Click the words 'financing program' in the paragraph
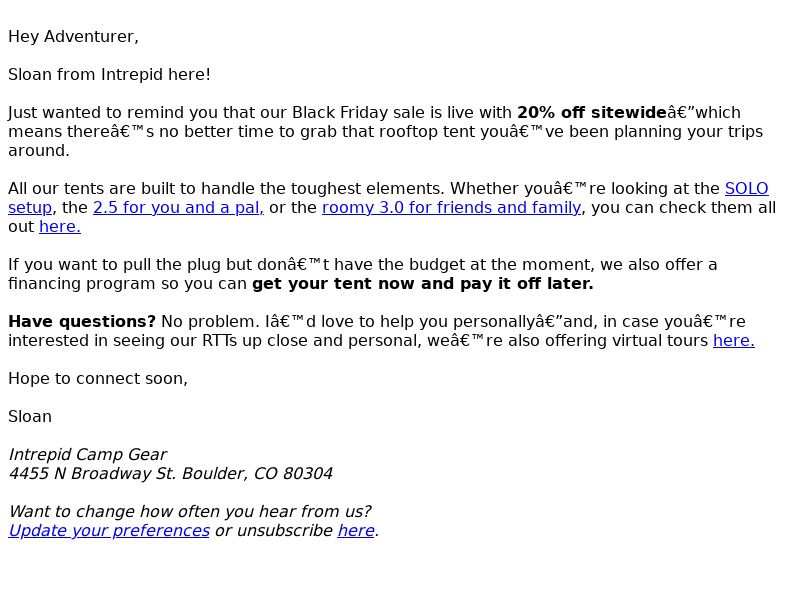Screen dimensions: 800x600 click(82, 284)
